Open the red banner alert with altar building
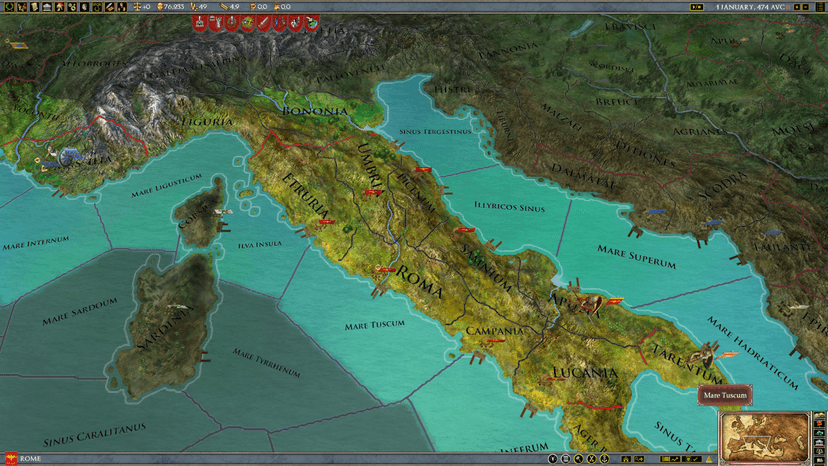This screenshot has height=466, width=828. tap(200, 22)
